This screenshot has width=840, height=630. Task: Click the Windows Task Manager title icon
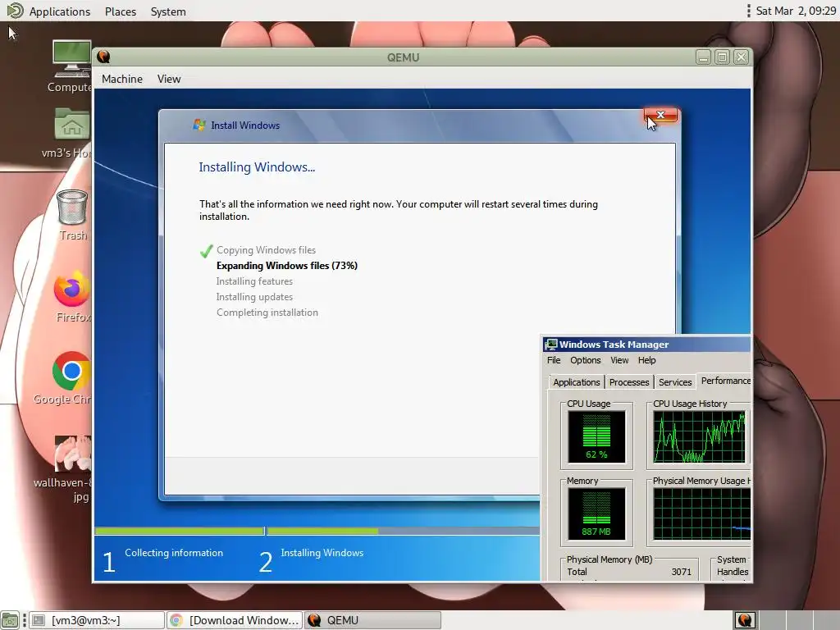550,344
